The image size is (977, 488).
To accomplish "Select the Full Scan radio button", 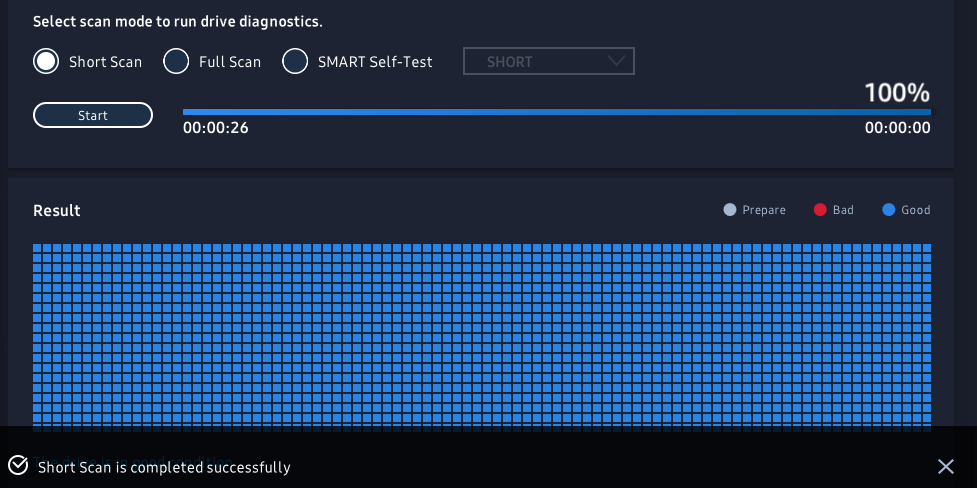I will coord(176,61).
